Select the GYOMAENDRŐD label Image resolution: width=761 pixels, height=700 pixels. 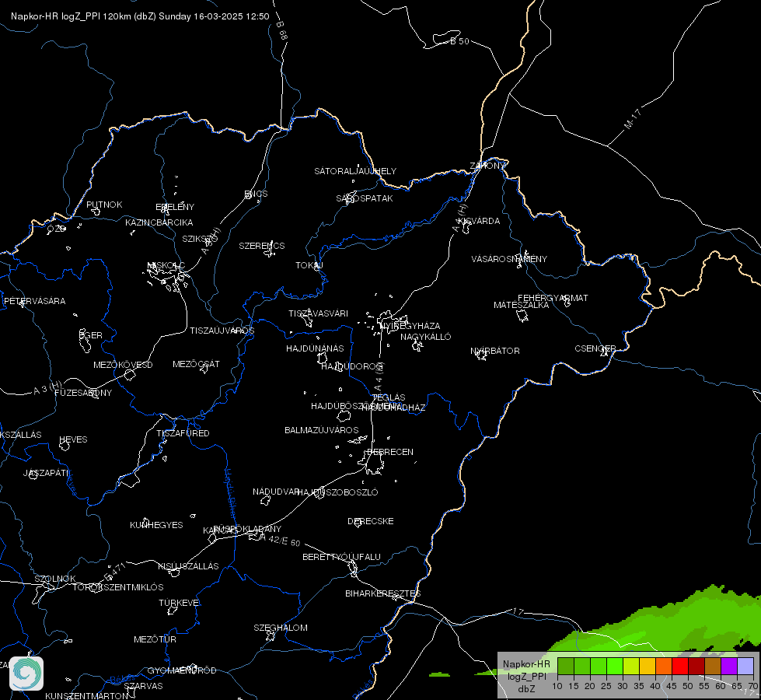[x=182, y=670]
